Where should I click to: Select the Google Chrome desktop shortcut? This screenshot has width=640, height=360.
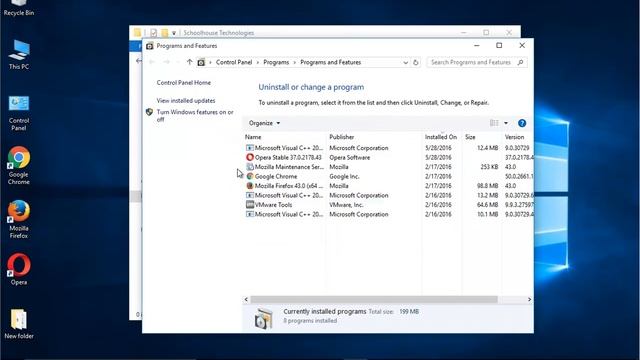(x=19, y=165)
